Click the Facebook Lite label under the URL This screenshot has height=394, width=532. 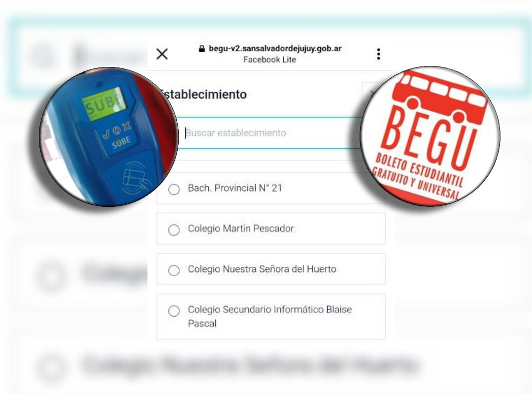(270, 60)
